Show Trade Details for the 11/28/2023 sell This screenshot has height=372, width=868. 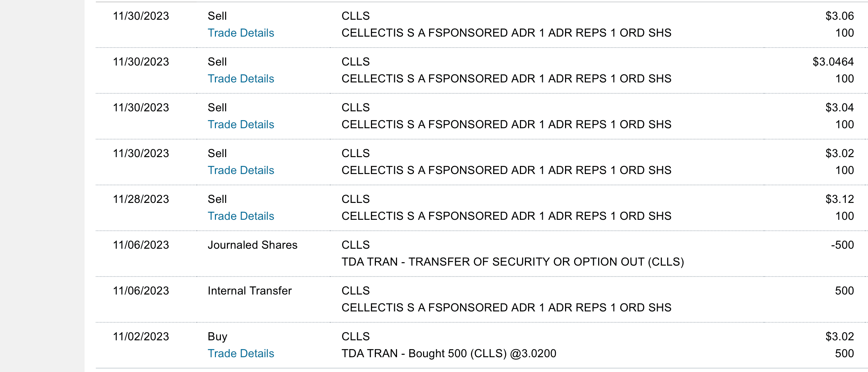coord(241,216)
